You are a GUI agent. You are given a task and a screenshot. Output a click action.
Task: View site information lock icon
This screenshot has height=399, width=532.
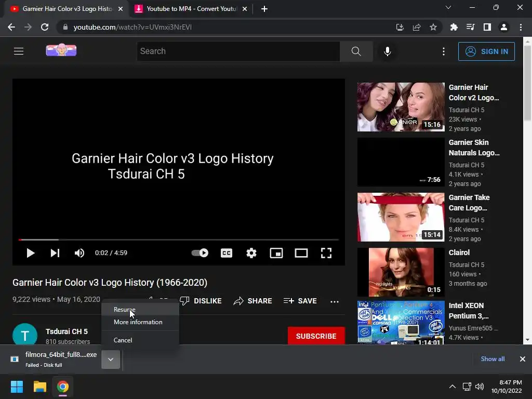point(65,27)
